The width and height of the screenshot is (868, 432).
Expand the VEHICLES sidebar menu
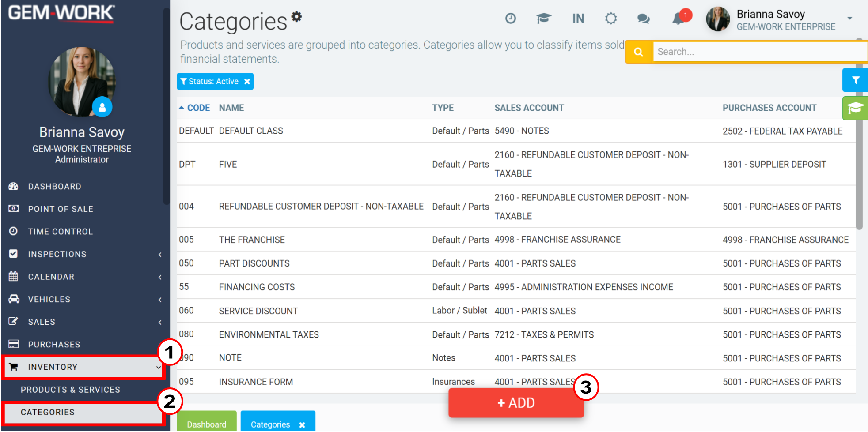coord(83,299)
